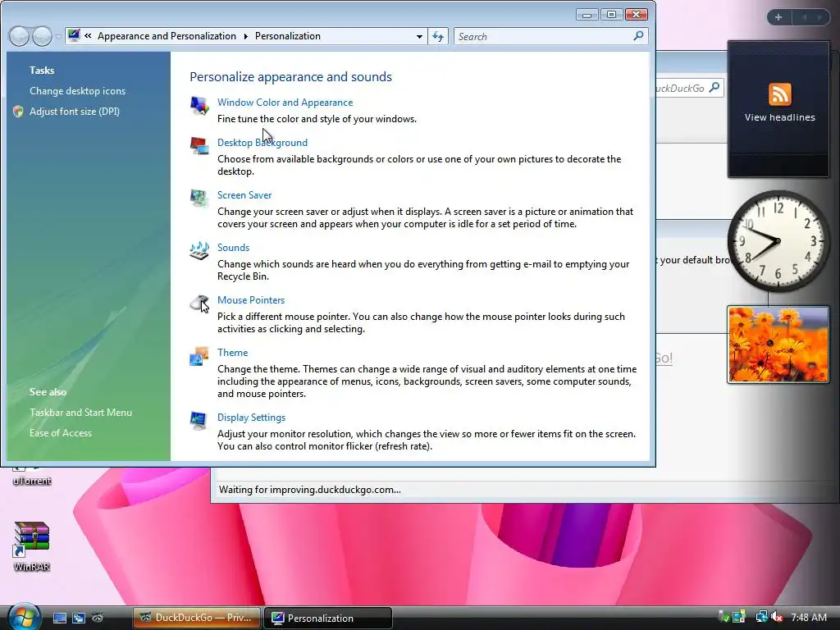Screen dimensions: 840x630
Task: Click the uTorrent desktop shortcut
Action: (32, 476)
